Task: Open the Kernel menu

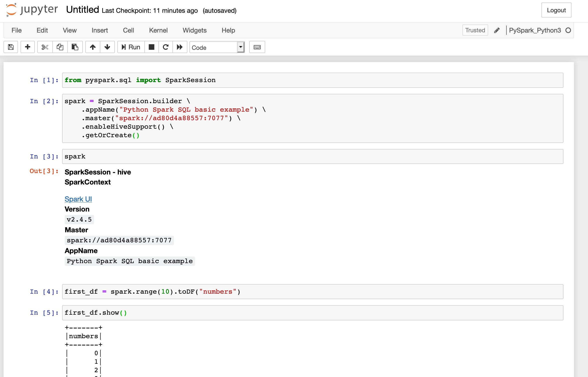Action: point(158,30)
